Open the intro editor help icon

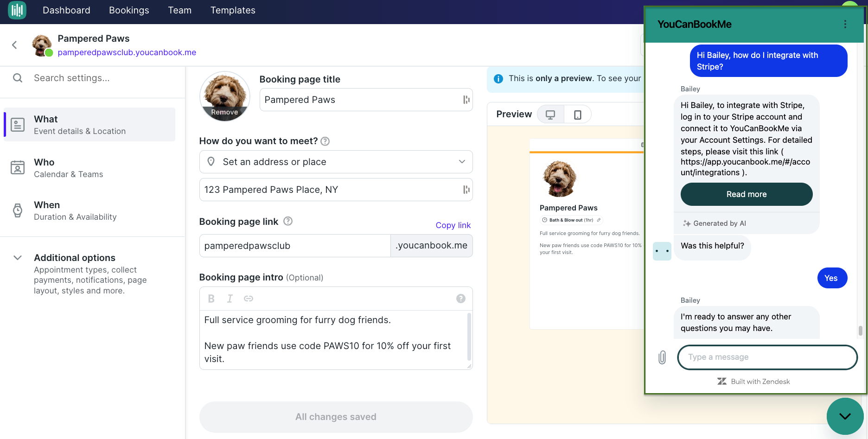[x=460, y=299]
